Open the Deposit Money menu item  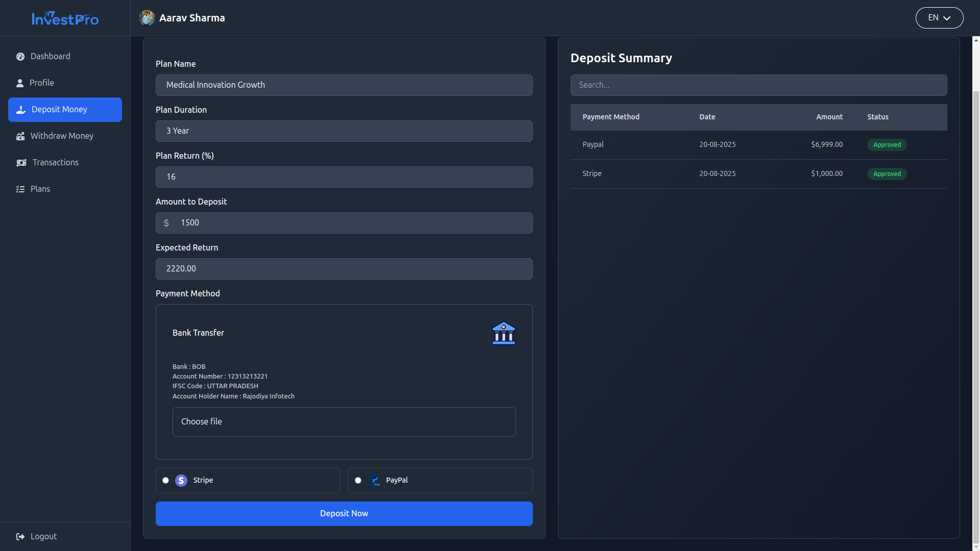[65, 110]
